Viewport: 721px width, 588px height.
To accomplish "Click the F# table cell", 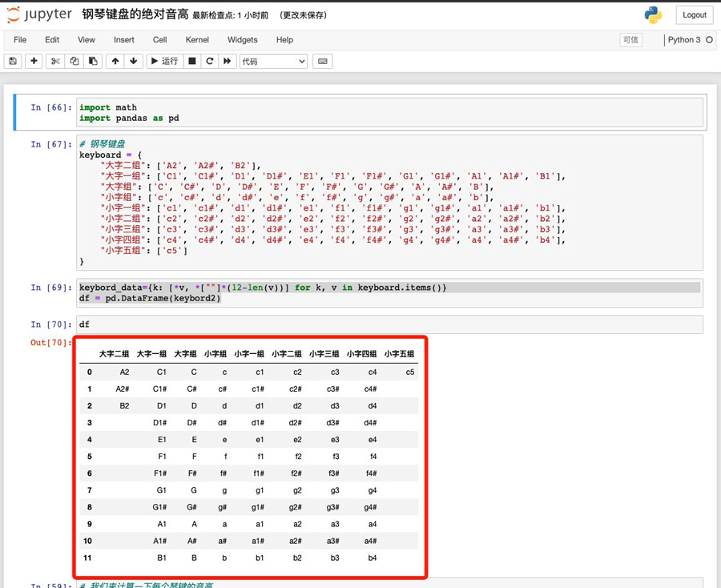I will pyautogui.click(x=191, y=473).
